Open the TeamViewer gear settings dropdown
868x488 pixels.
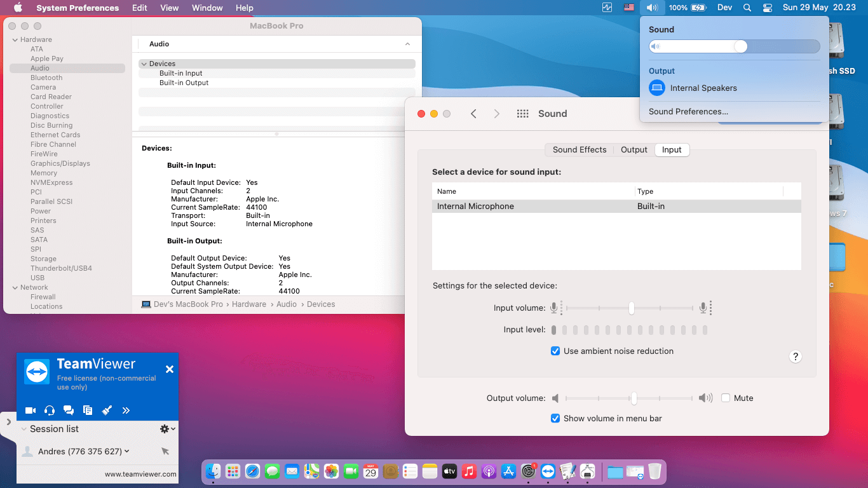point(167,429)
